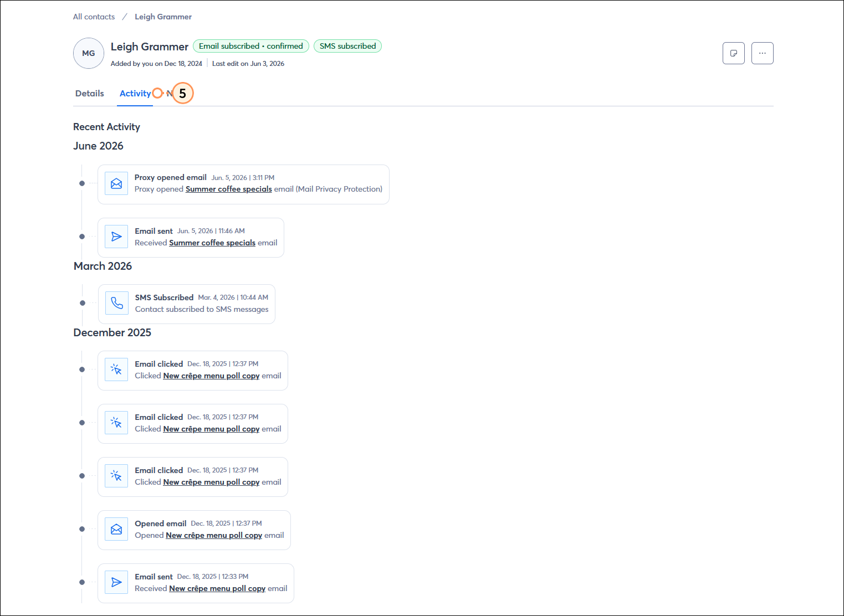
Task: Click the Recent Activity heading
Action: pyautogui.click(x=106, y=127)
